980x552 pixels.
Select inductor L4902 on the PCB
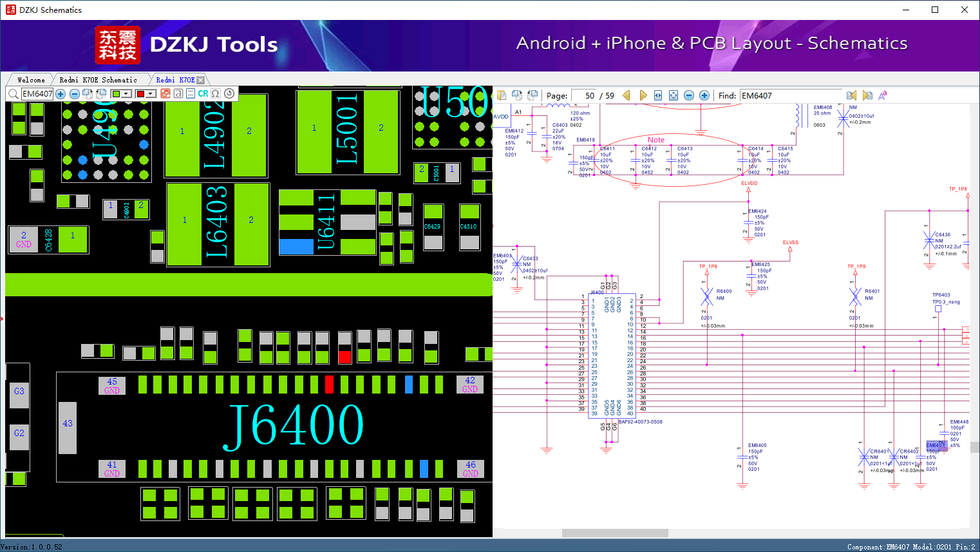[x=215, y=135]
